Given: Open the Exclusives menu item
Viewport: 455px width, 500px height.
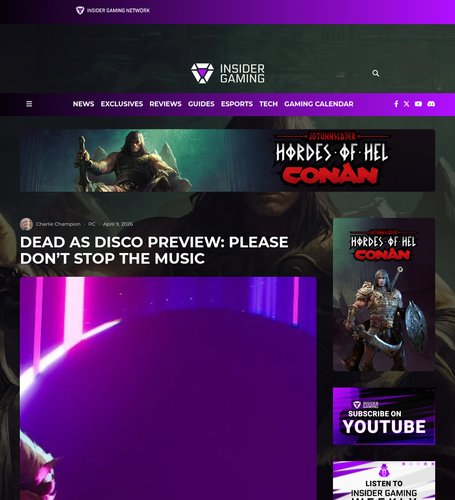Looking at the screenshot, I should point(122,104).
